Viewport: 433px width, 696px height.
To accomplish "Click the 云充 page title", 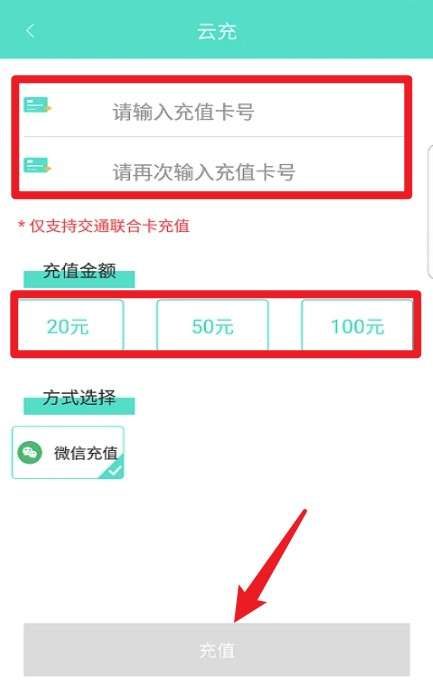I will (x=217, y=32).
